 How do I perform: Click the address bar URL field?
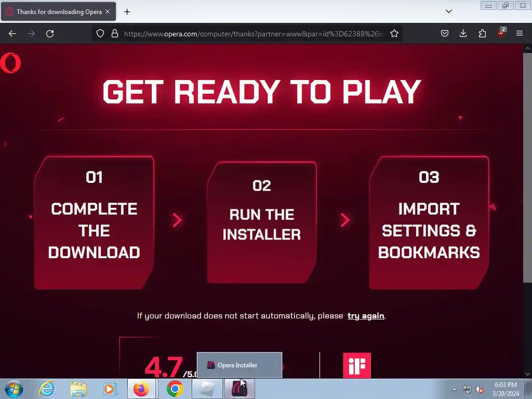[x=254, y=34]
